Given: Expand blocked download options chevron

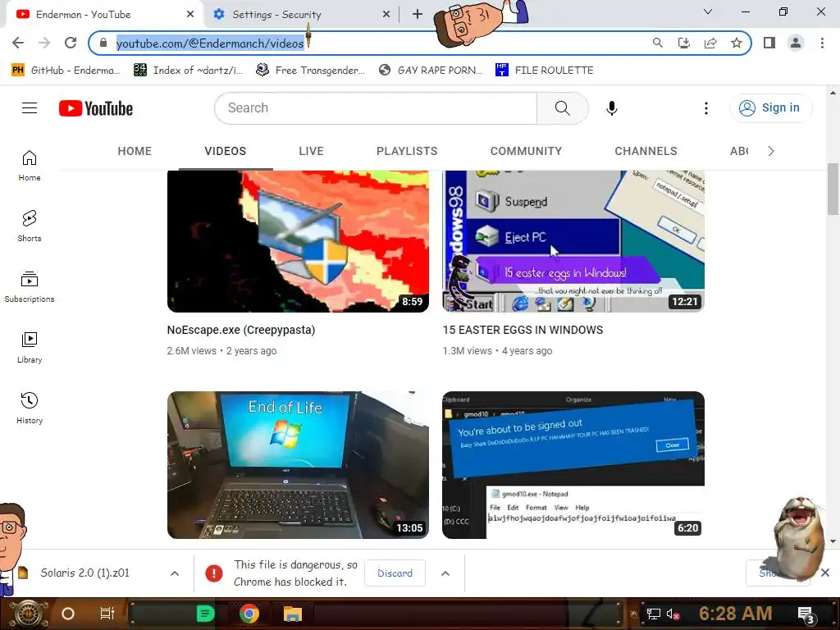Looking at the screenshot, I should coord(445,573).
